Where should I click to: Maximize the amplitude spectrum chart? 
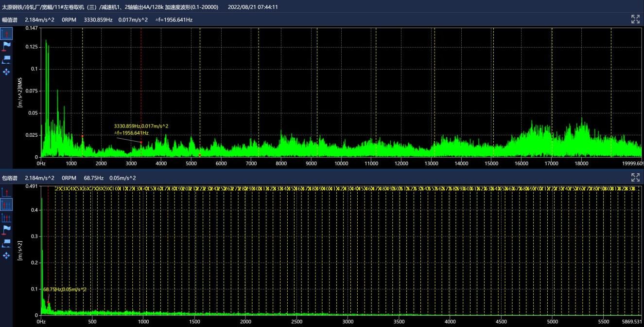click(x=635, y=19)
